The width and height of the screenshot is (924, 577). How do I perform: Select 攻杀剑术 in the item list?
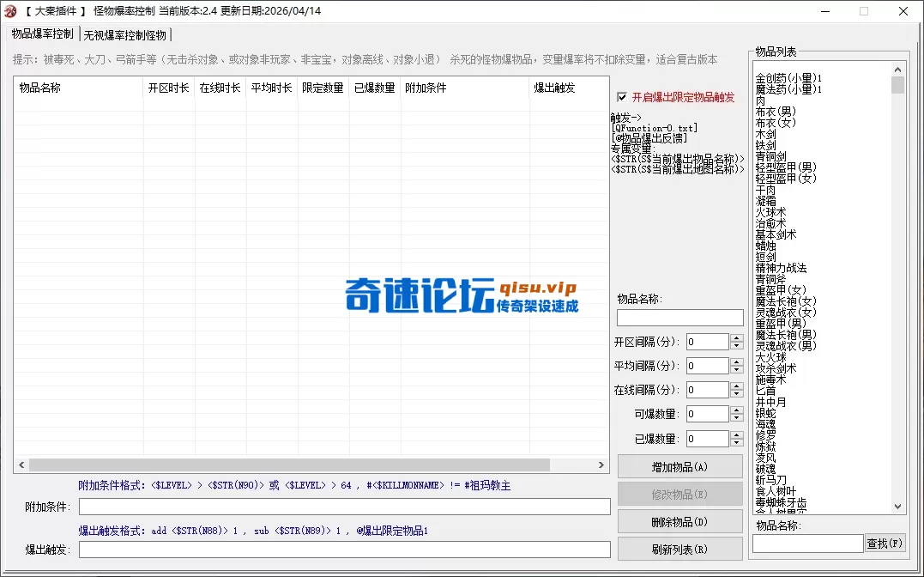(x=776, y=368)
